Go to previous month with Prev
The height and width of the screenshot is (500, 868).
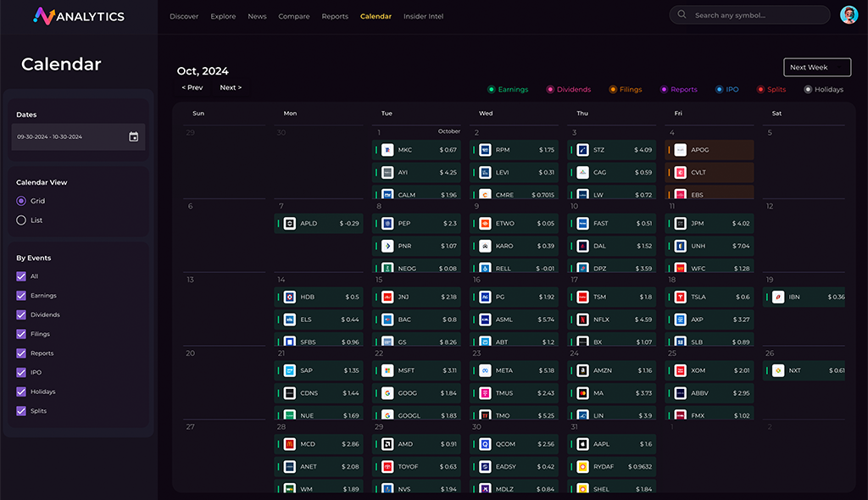[x=192, y=87]
